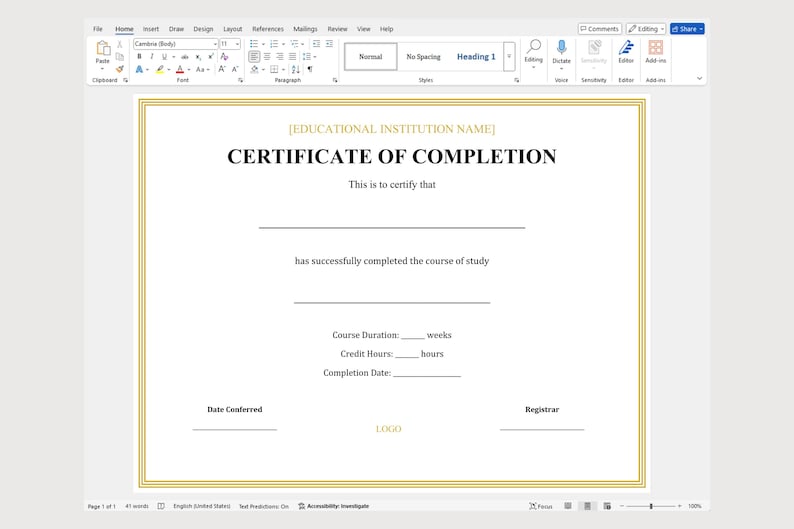794x529 pixels.
Task: Apply yellow text highlight color
Action: (160, 69)
